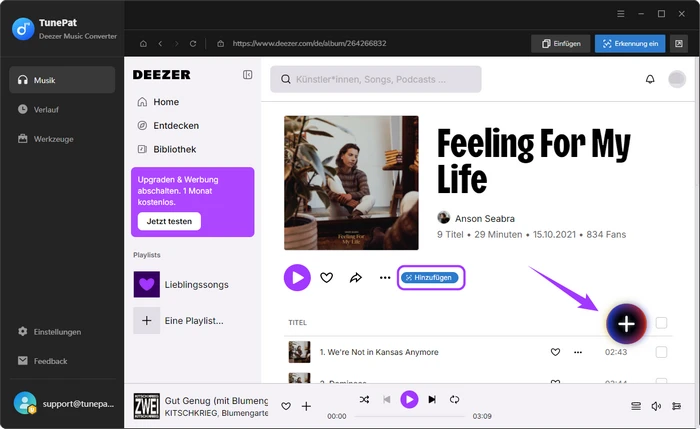Click the URL address field
This screenshot has height=429, width=700.
pyautogui.click(x=309, y=44)
